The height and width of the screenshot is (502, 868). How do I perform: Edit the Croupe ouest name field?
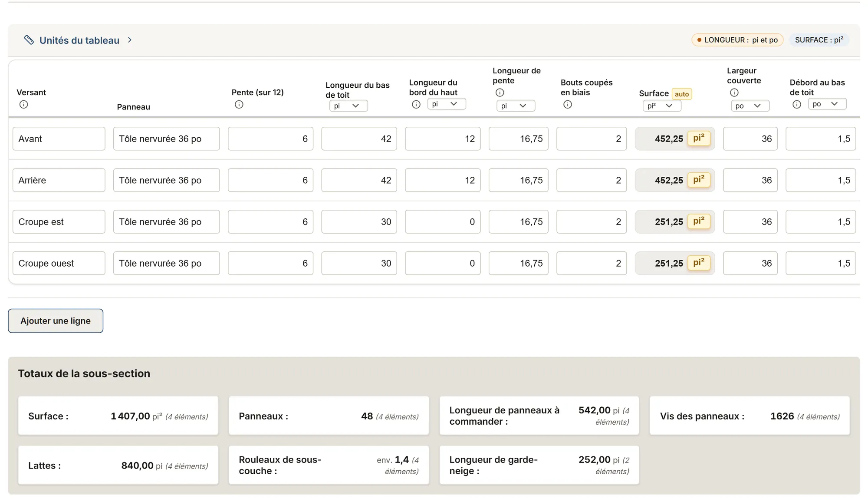pos(59,263)
